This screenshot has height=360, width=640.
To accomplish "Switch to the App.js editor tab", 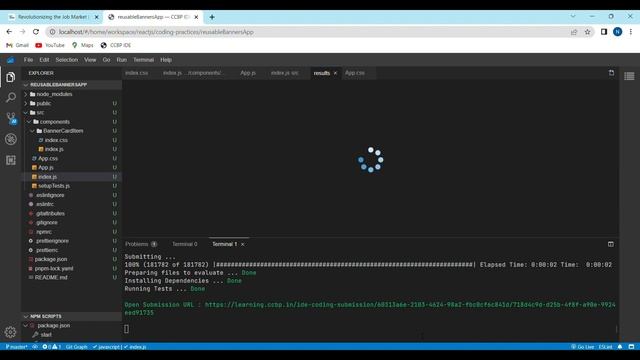I will [248, 73].
